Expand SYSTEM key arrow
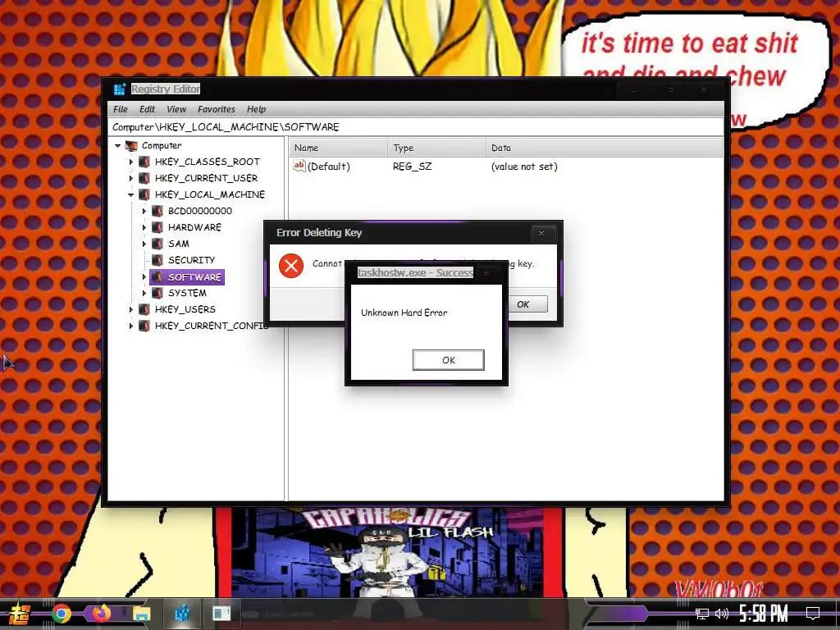840x630 pixels. coord(144,293)
